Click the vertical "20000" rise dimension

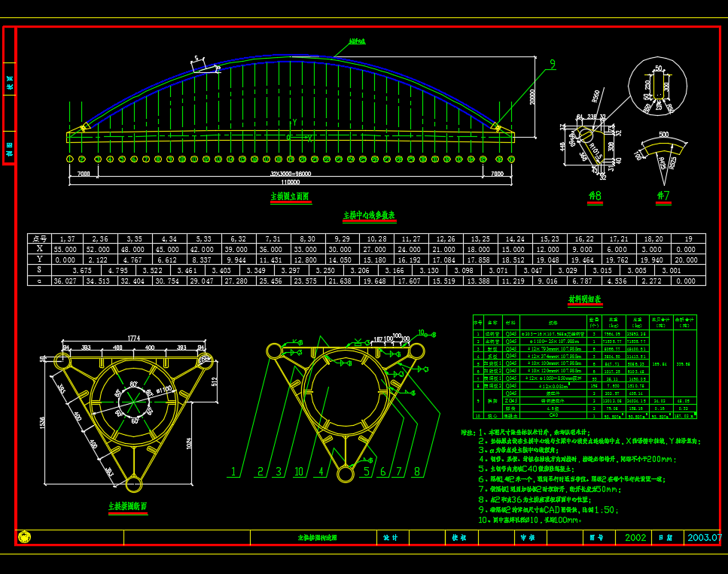(532, 97)
